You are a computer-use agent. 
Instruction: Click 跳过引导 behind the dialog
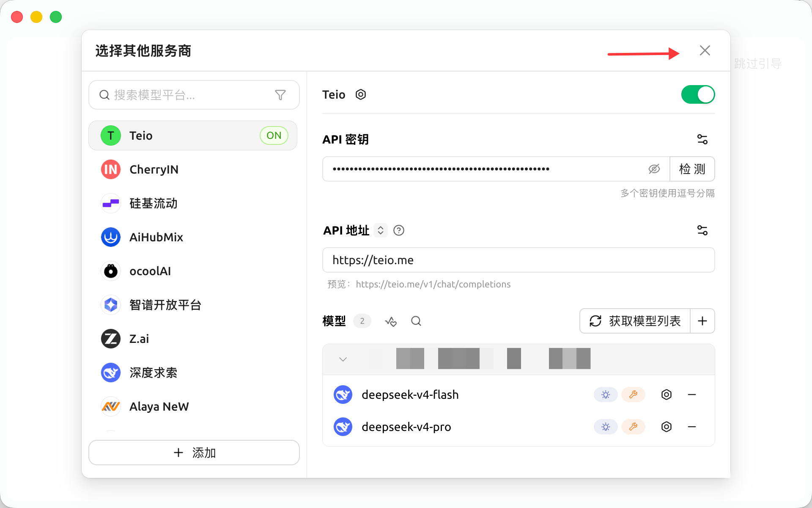coord(758,64)
